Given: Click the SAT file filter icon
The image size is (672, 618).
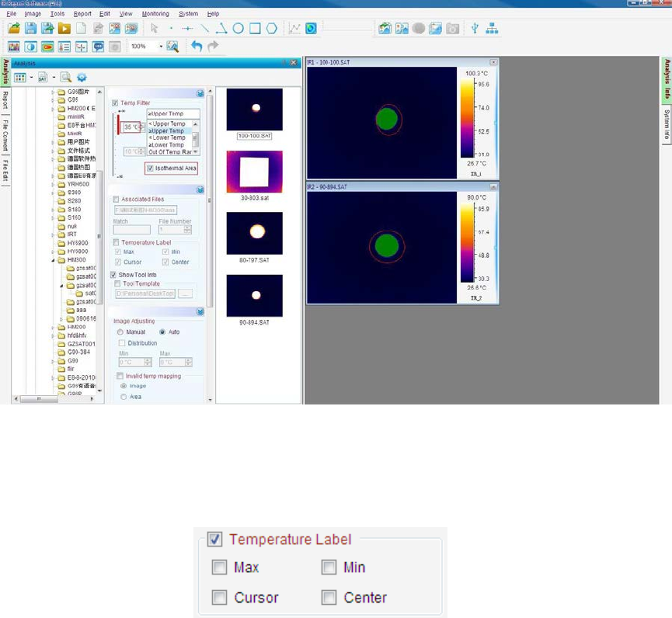Looking at the screenshot, I should tap(43, 78).
